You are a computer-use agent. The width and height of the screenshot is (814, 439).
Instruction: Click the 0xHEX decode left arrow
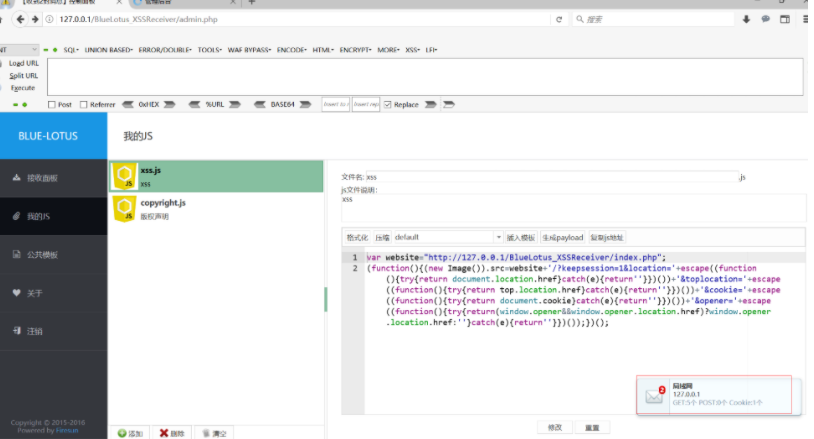pos(128,104)
